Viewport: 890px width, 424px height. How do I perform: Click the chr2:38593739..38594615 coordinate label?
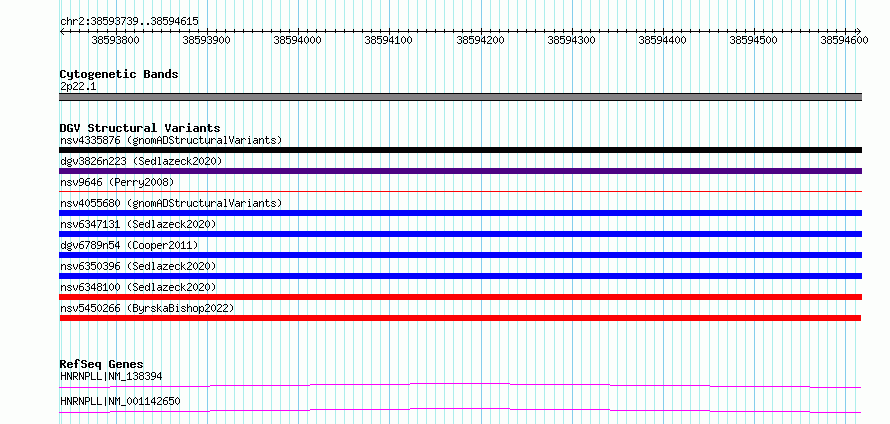click(x=129, y=21)
